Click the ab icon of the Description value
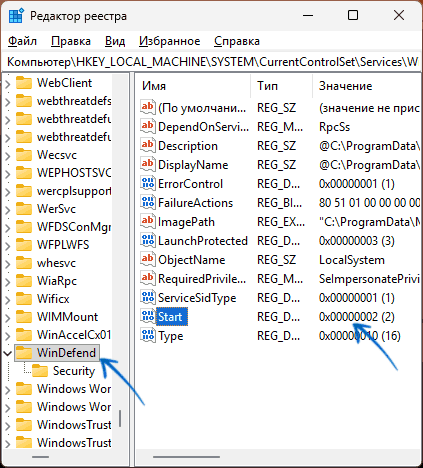423x468 pixels. pyautogui.click(x=148, y=146)
